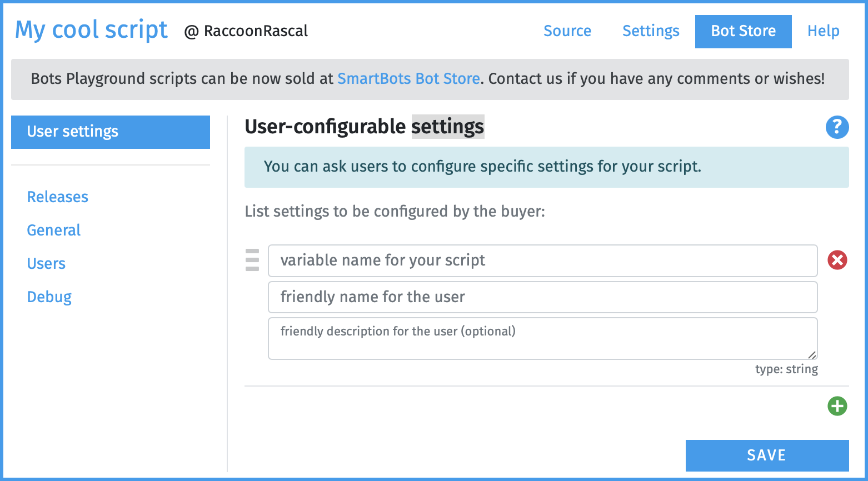Go to Users section
This screenshot has height=481, width=868.
[46, 264]
